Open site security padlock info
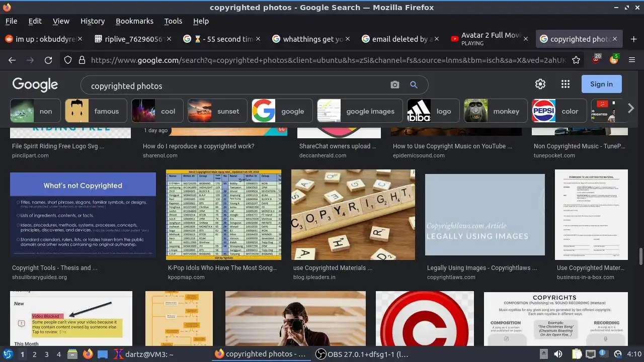This screenshot has height=362, width=644. point(82,60)
